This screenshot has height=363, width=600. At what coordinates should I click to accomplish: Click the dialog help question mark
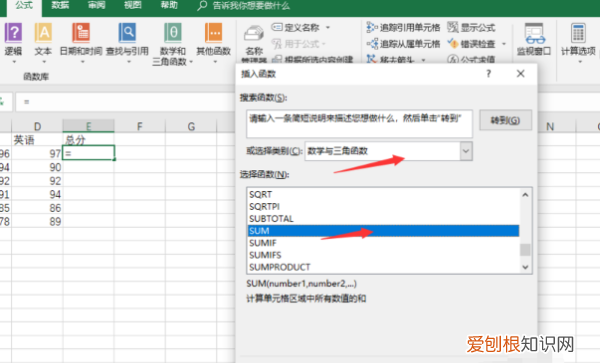[x=489, y=73]
